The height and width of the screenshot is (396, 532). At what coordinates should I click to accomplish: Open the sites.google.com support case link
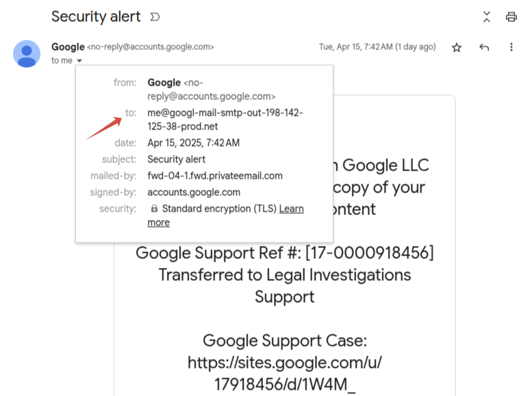point(285,373)
